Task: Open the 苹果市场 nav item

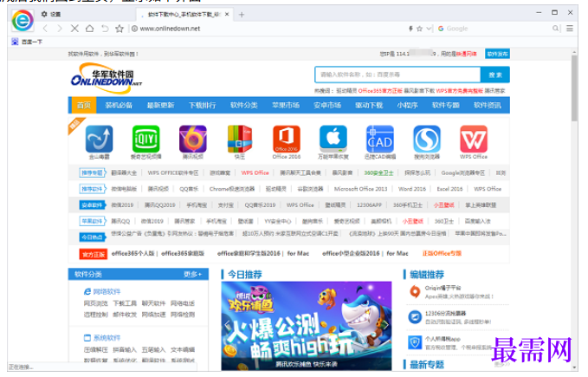Action: pyautogui.click(x=286, y=106)
